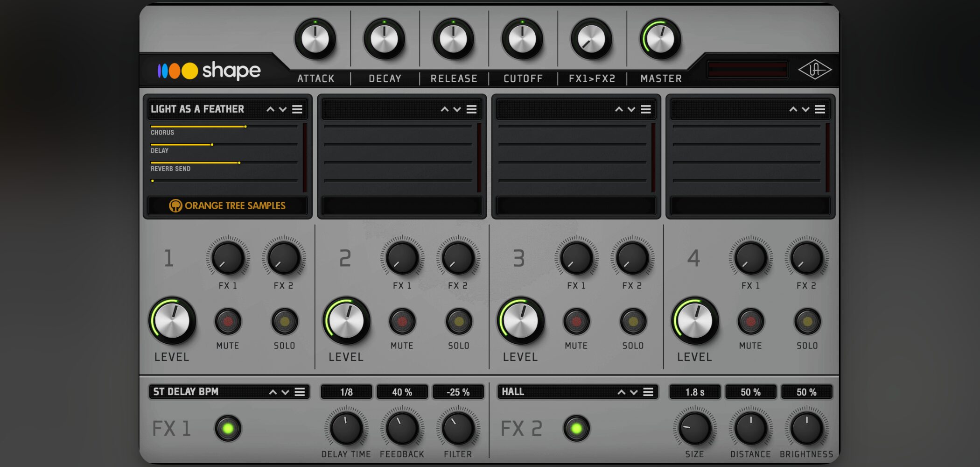Click the Universal Audio logo icon

click(814, 70)
